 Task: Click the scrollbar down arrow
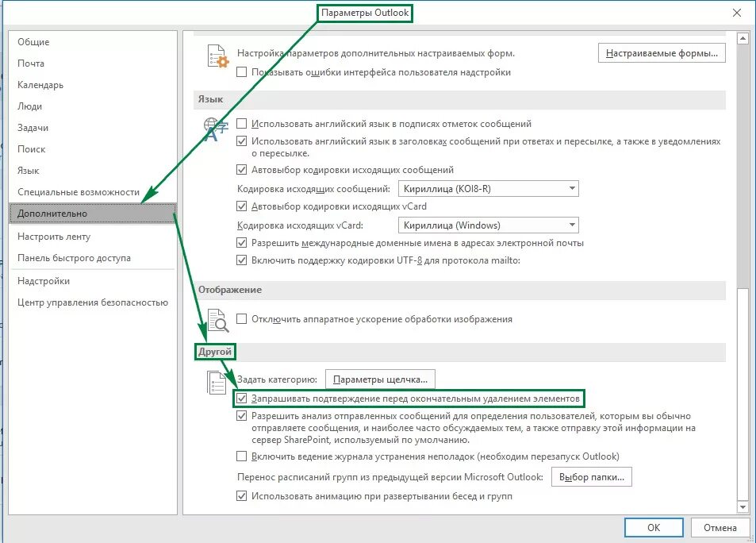[743, 507]
